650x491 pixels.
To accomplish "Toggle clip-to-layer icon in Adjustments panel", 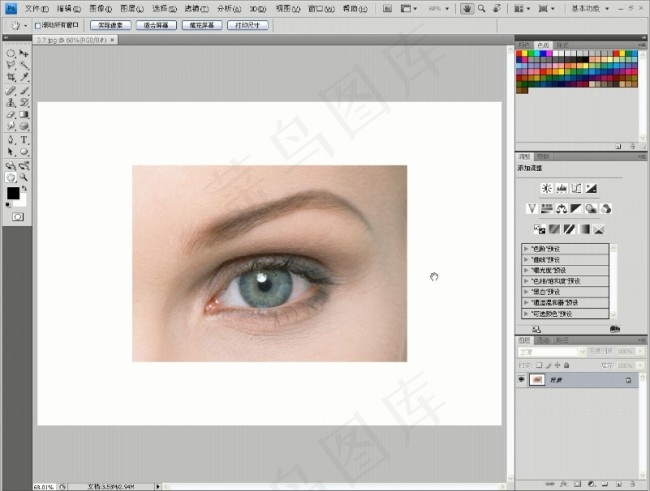I will pyautogui.click(x=615, y=329).
